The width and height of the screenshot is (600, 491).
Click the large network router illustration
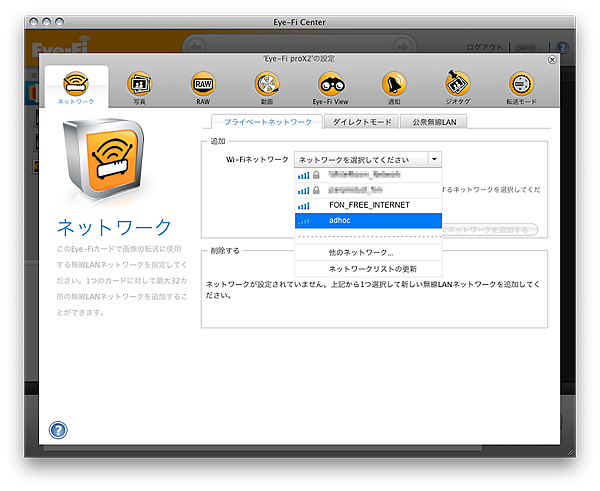(103, 160)
